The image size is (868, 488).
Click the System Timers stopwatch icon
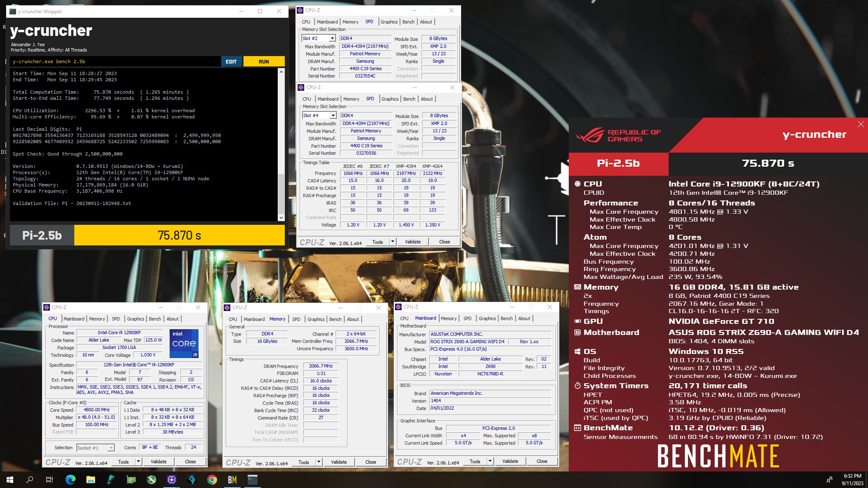577,385
